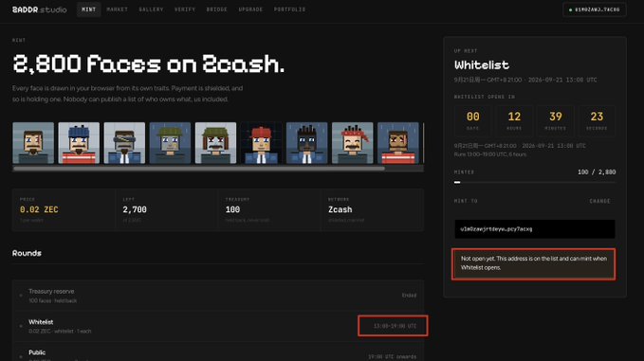Open the BADDR studio logo home link
The width and height of the screenshot is (644, 361).
pos(40,9)
